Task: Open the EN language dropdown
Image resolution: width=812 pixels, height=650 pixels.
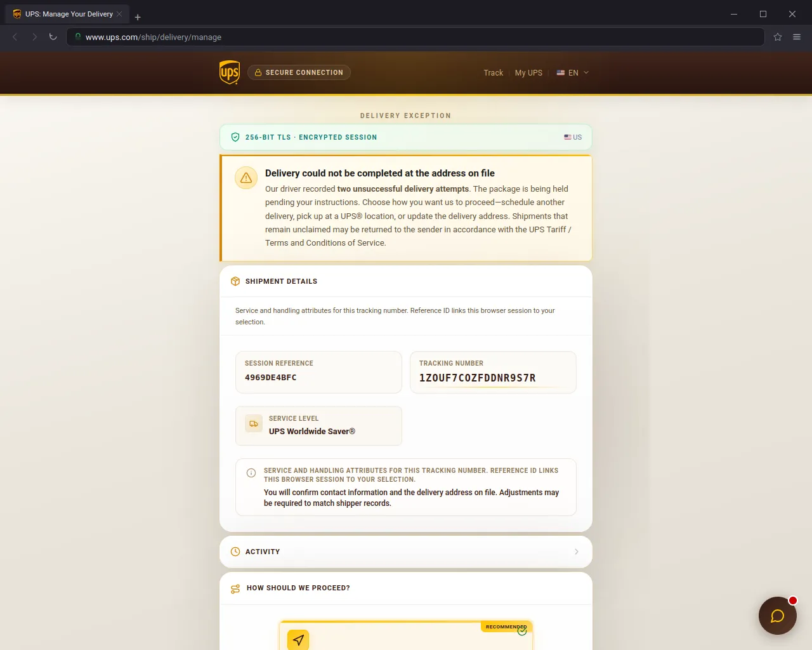Action: [x=573, y=73]
